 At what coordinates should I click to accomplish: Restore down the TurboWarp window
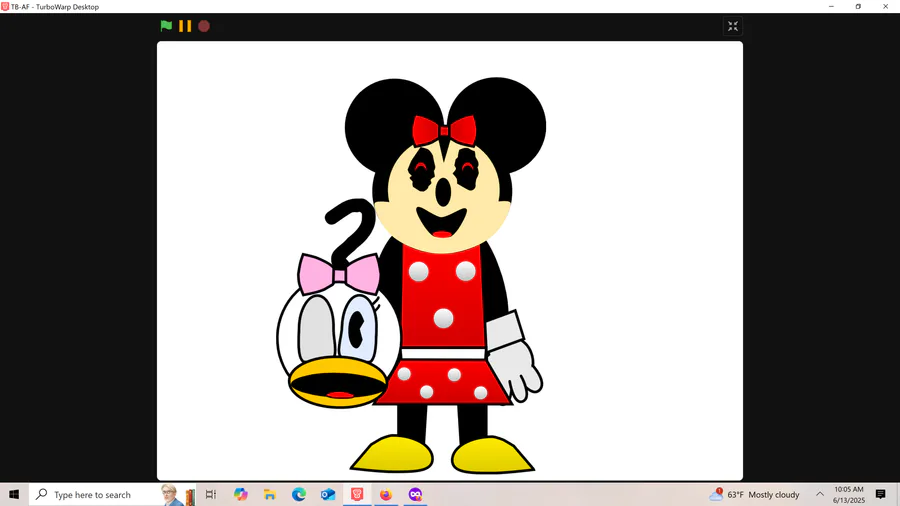(x=858, y=6)
